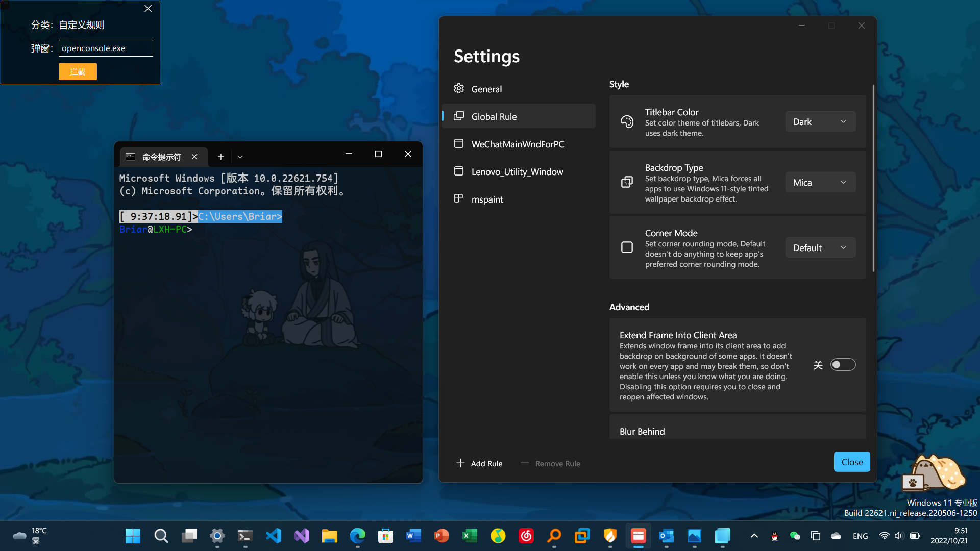Viewport: 980px width, 551px height.
Task: Launch NetEase Cloud Music from taskbar
Action: coord(526,536)
